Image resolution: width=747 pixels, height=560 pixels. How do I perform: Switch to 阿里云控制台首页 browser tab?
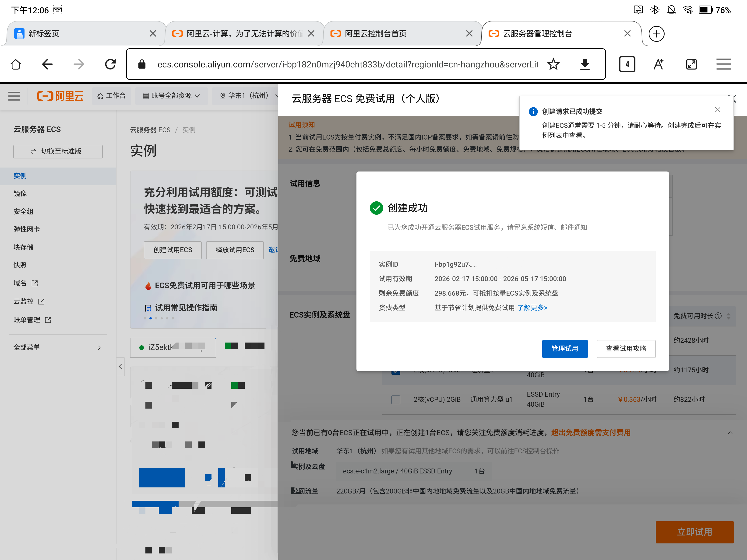pos(376,34)
